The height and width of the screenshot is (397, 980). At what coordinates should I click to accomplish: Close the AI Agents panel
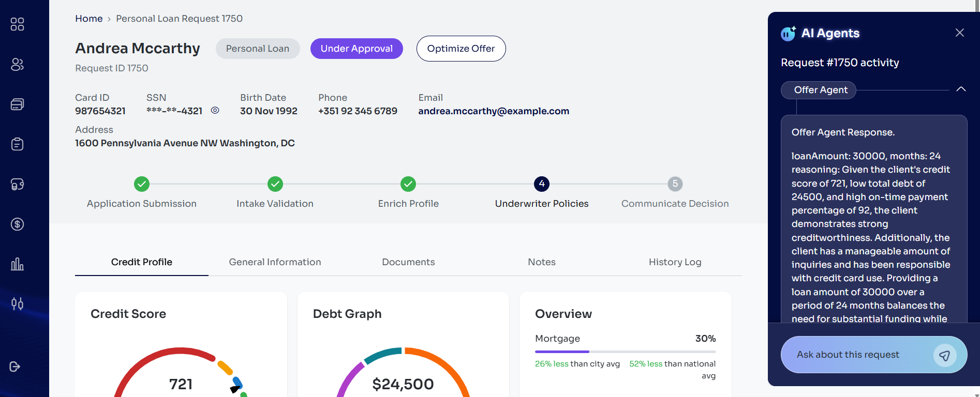tap(960, 33)
